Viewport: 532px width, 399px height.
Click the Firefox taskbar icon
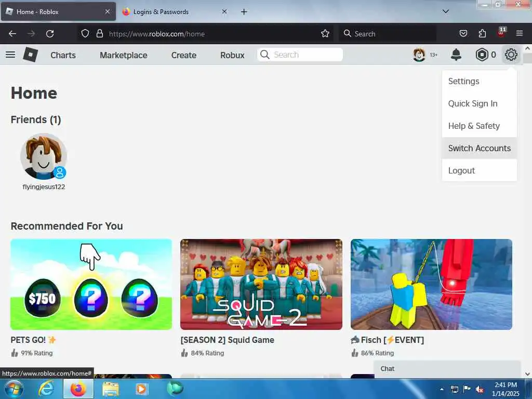click(78, 389)
